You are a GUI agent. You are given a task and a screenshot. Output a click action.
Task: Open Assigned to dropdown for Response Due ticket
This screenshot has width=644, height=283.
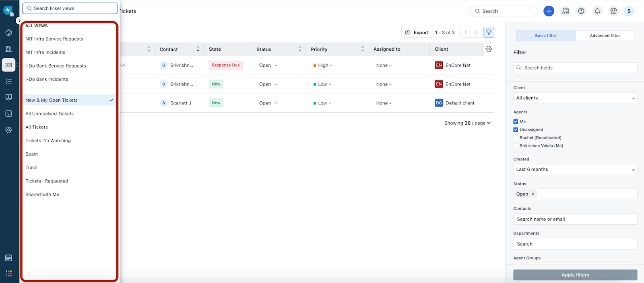tap(384, 65)
